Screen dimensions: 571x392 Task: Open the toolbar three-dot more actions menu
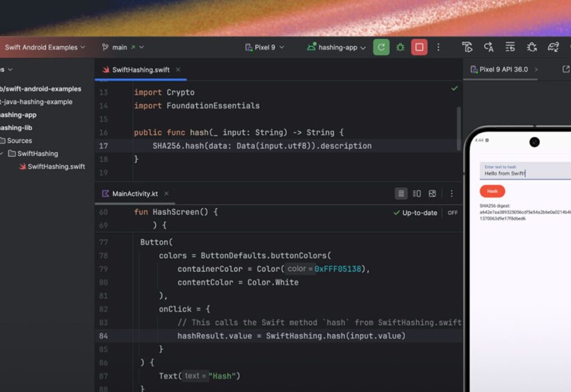[438, 48]
